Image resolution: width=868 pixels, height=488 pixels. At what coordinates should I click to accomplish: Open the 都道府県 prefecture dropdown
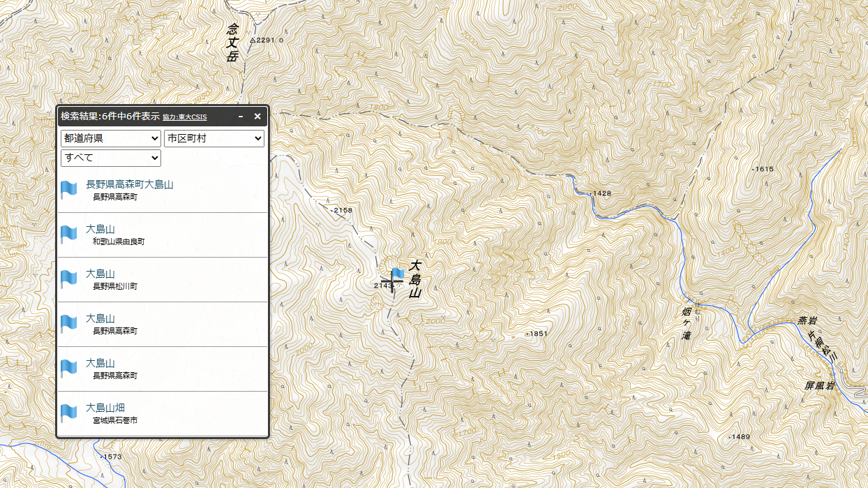click(111, 139)
